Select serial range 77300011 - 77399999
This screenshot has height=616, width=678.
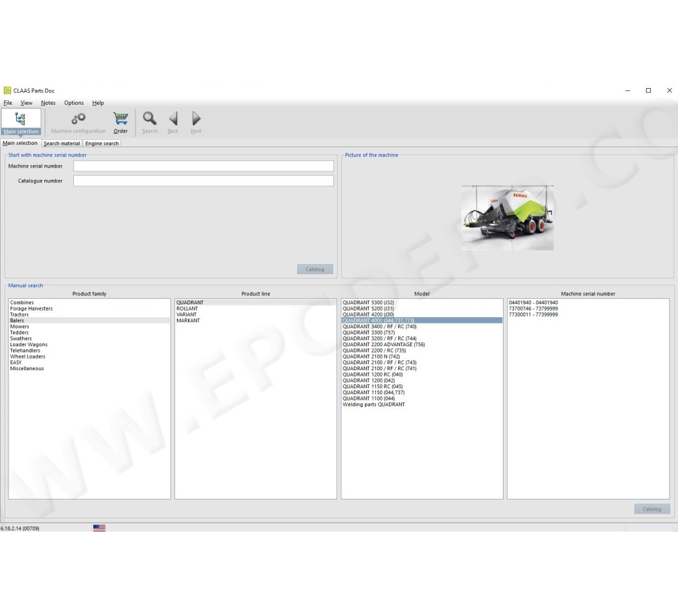point(588,315)
